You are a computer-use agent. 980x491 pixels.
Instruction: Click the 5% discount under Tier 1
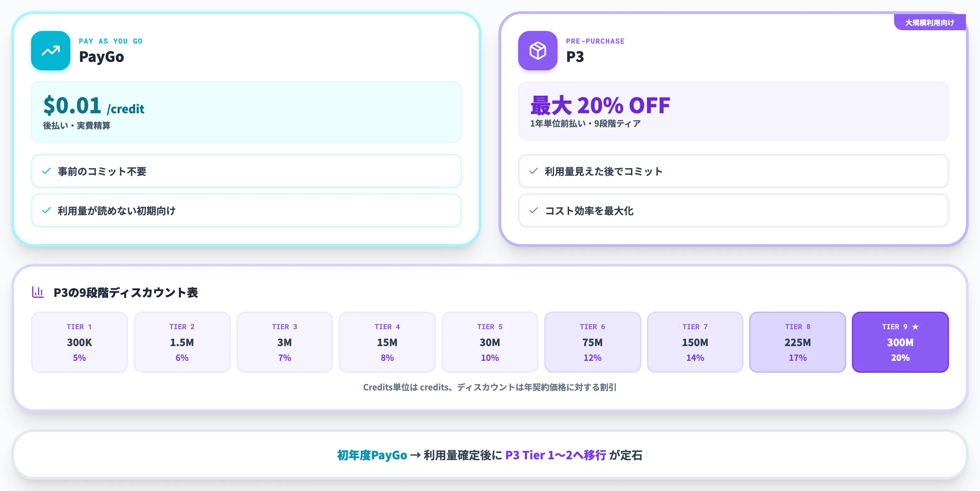[80, 358]
